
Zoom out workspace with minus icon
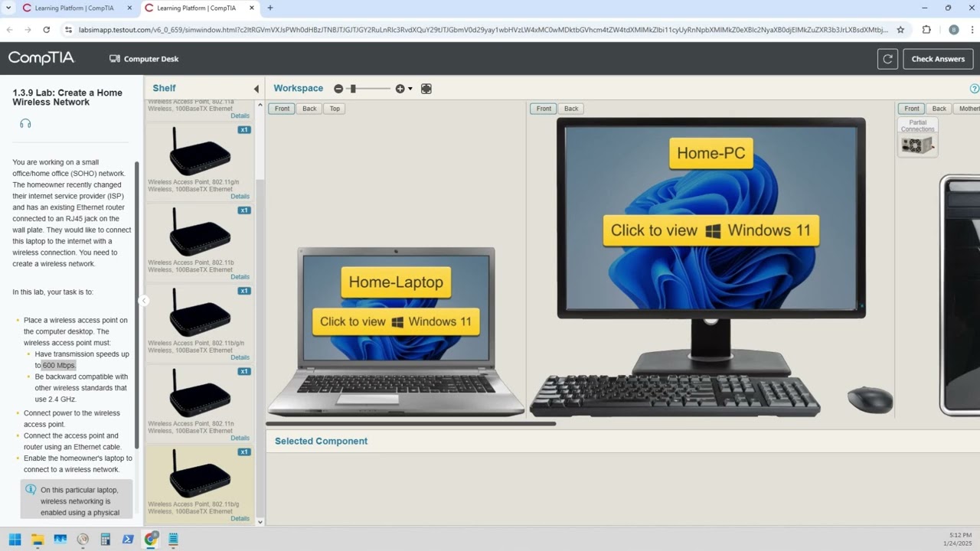[338, 89]
